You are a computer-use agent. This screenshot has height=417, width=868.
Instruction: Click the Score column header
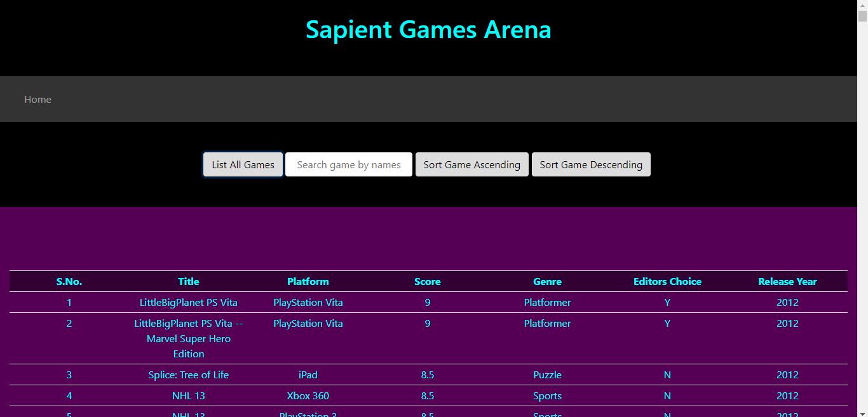point(428,281)
